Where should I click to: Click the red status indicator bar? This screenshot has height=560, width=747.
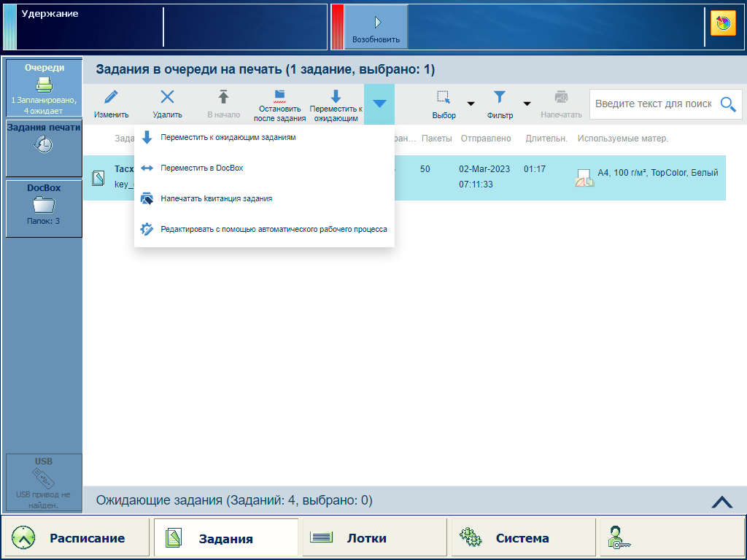tap(337, 27)
